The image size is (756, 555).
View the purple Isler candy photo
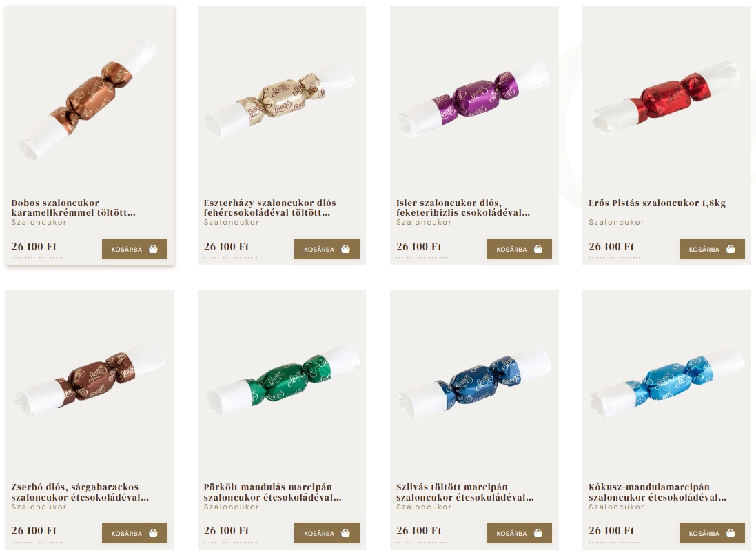tap(474, 98)
